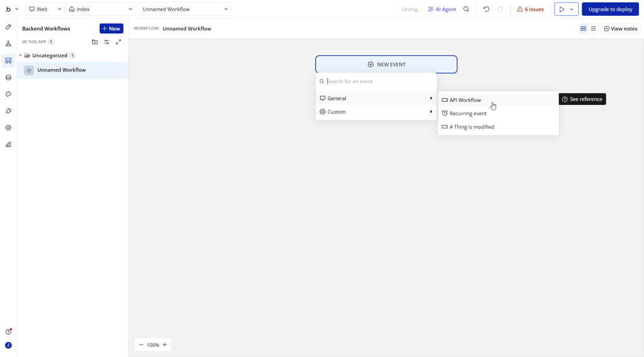
Task: Open View notes
Action: 621,29
